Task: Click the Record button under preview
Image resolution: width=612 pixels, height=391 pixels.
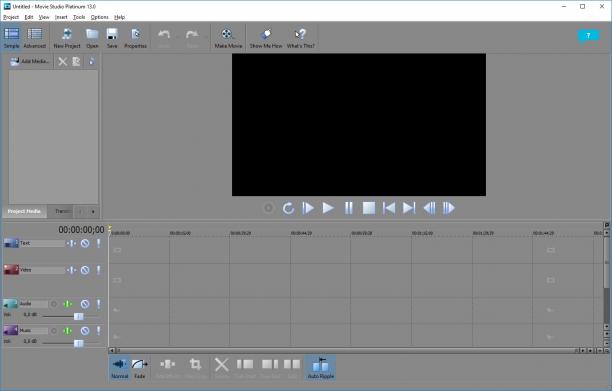Action: point(268,208)
